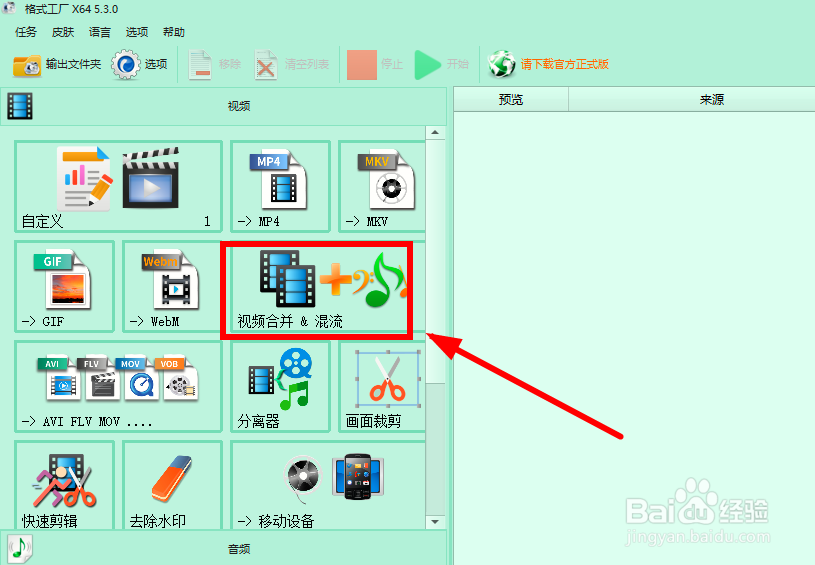Viewport: 815px width, 565px height.
Task: Click the 选项 gear icon in toolbar
Action: click(126, 64)
